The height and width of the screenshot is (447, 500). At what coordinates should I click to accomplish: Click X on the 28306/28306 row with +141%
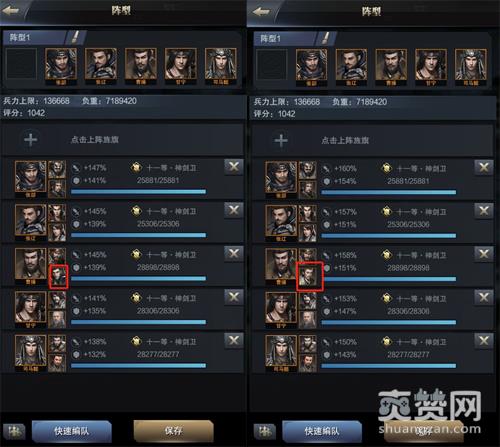(x=234, y=297)
